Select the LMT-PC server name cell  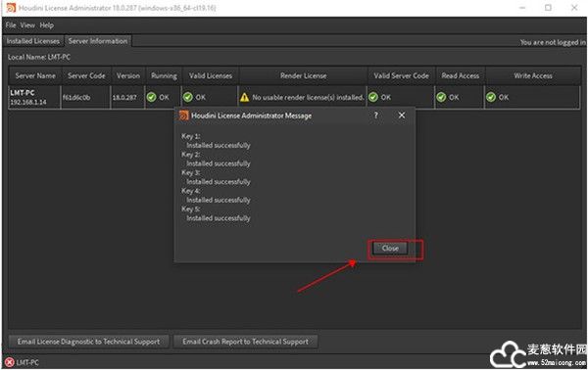tap(34, 97)
